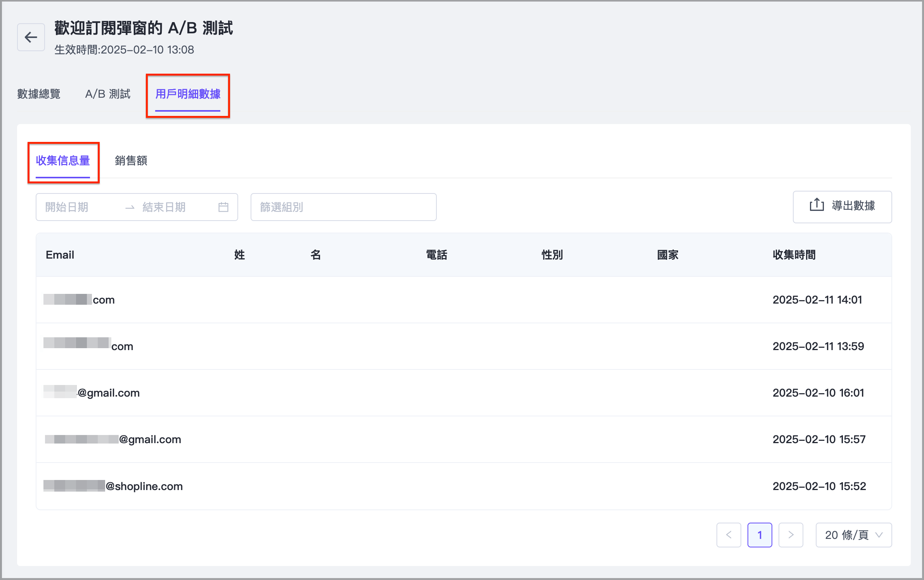The height and width of the screenshot is (580, 924).
Task: Open the 20 條/頁 page size dropdown
Action: pyautogui.click(x=853, y=535)
